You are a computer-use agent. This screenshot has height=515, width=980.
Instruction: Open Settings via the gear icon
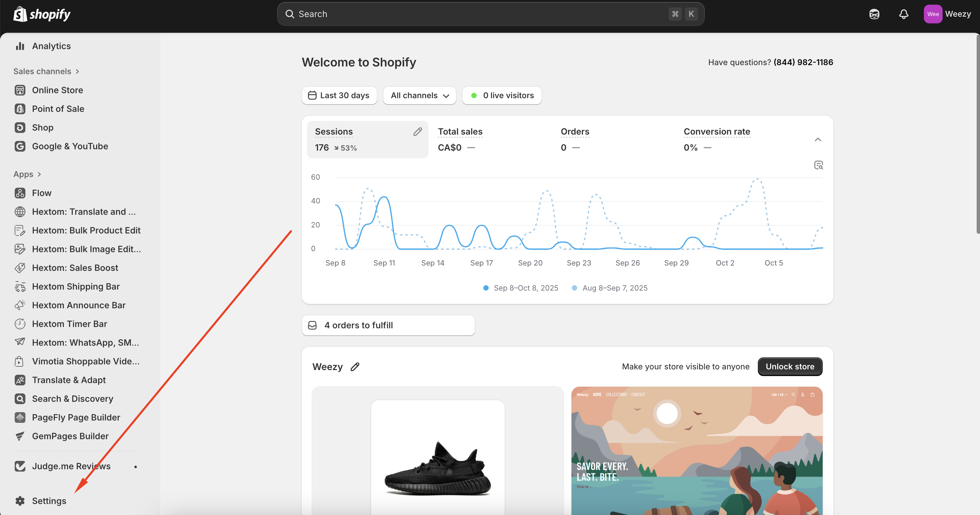point(20,501)
